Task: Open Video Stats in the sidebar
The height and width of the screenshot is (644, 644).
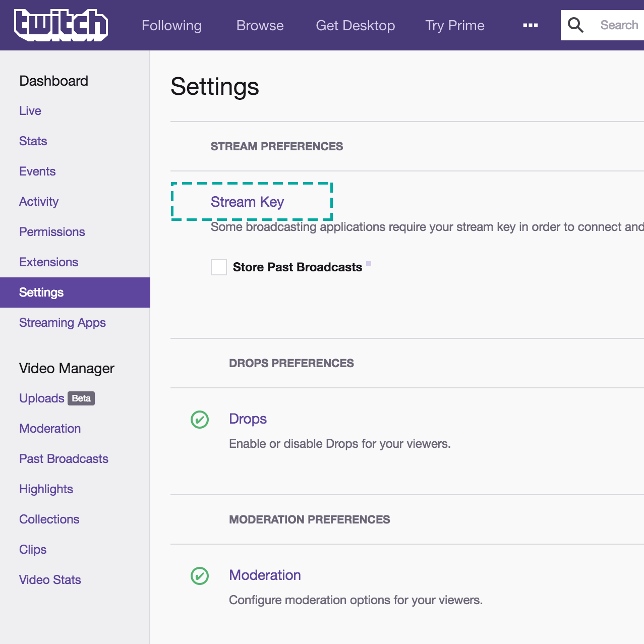Action: (50, 580)
